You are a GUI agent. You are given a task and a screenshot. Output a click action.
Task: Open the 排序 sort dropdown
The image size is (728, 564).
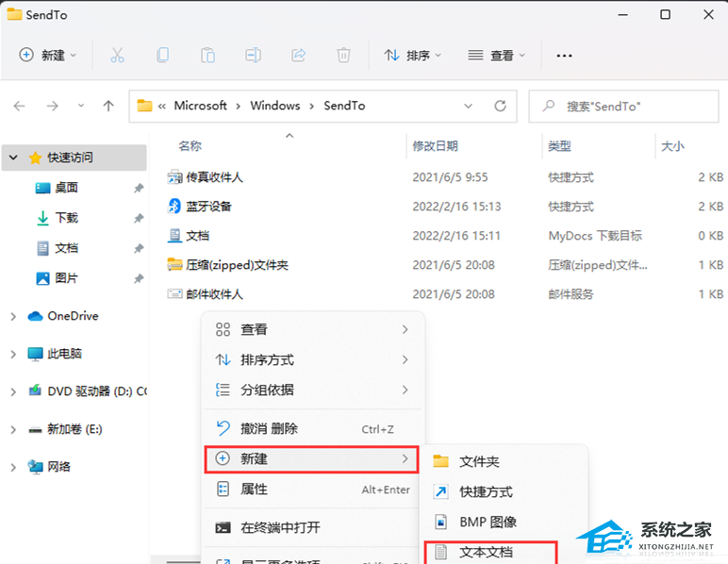(x=413, y=56)
